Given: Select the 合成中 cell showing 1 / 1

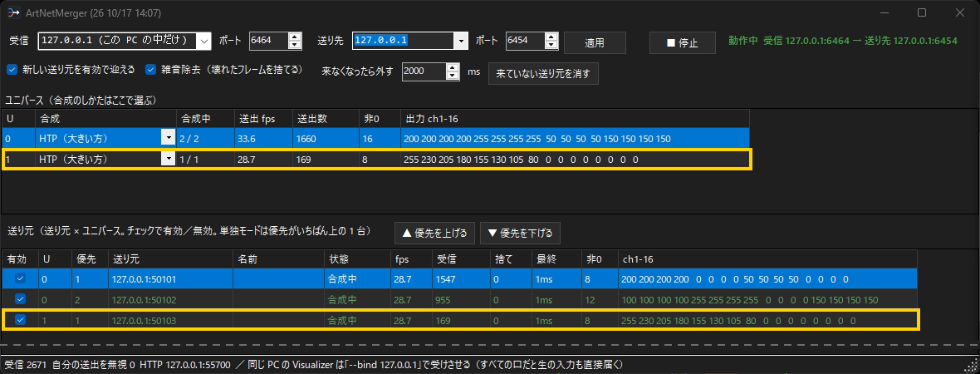Looking at the screenshot, I should (206, 160).
